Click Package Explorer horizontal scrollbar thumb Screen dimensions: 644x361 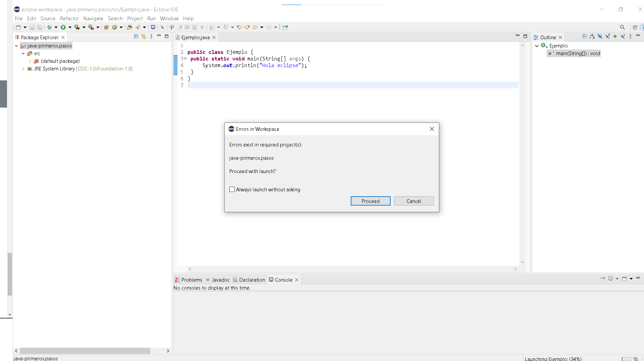[x=85, y=351]
